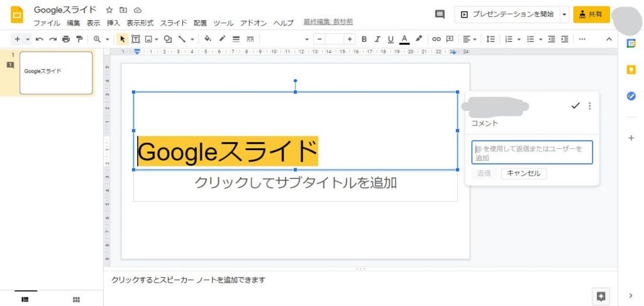Click the comment reply text field
Viewport: 644px width, 306px height.
click(532, 152)
